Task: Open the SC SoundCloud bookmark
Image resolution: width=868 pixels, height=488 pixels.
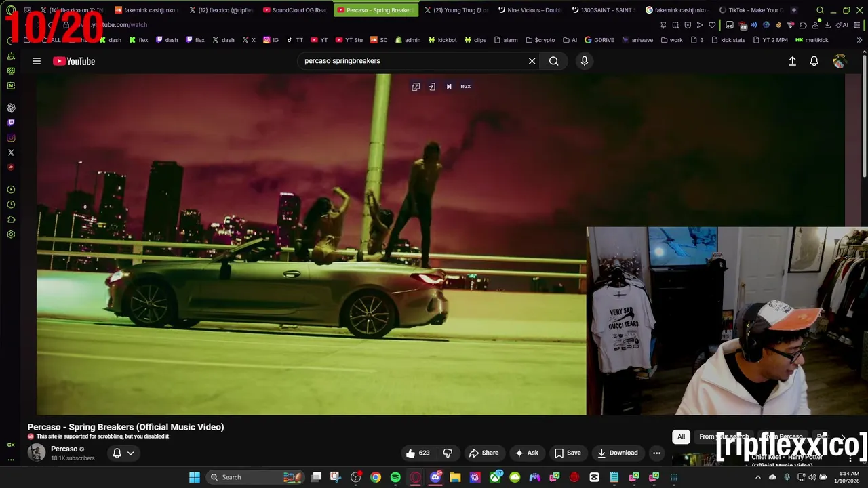Action: (x=378, y=40)
